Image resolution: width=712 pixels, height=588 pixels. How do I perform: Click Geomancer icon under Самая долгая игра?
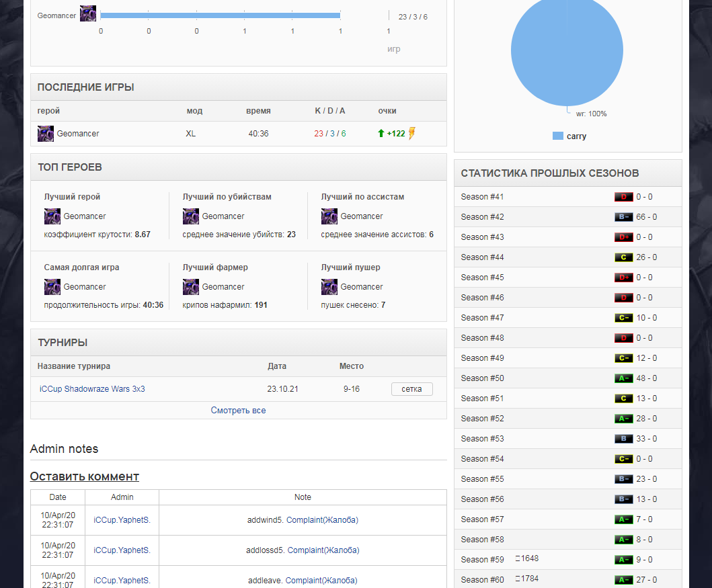click(52, 287)
